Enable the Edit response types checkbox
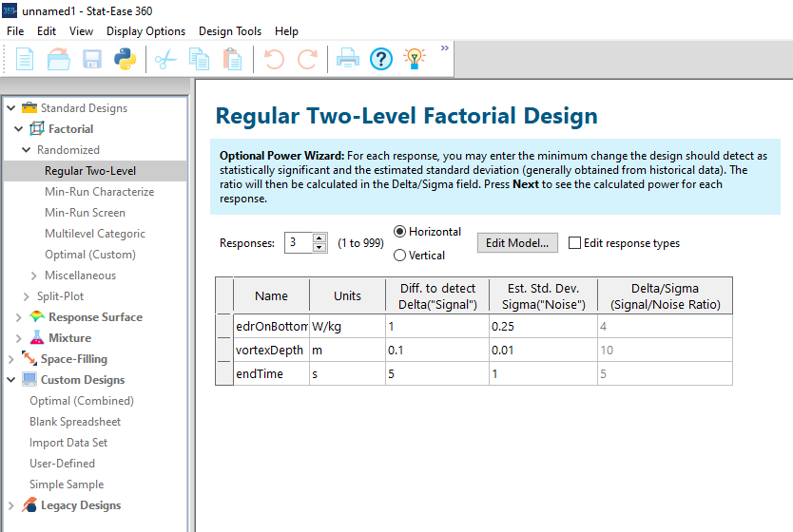This screenshot has height=532, width=793. coord(574,243)
